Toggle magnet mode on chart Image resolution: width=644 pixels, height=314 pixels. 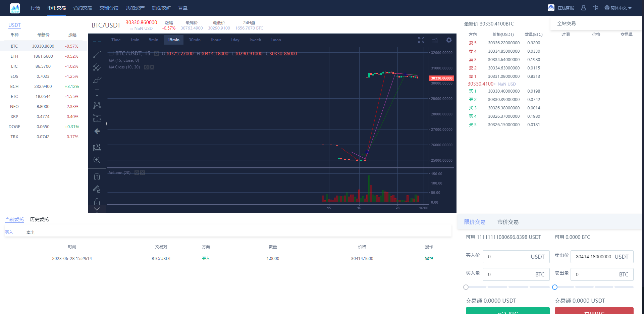pyautogui.click(x=97, y=176)
